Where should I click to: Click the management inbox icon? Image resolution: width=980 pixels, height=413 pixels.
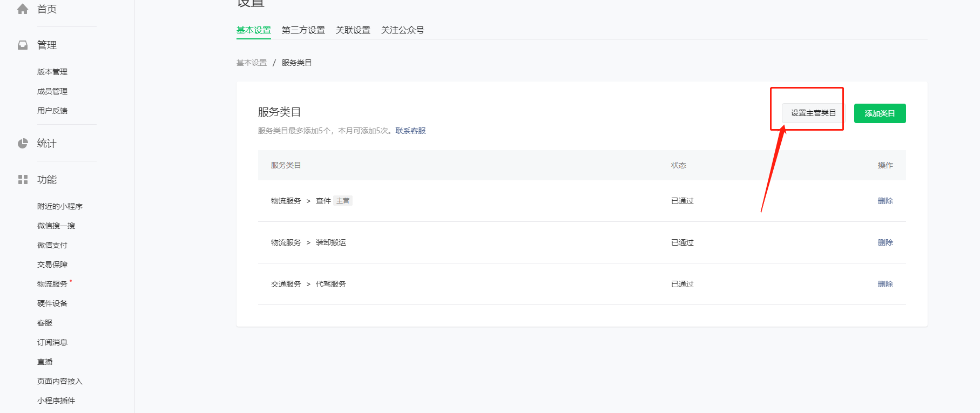[x=23, y=45]
